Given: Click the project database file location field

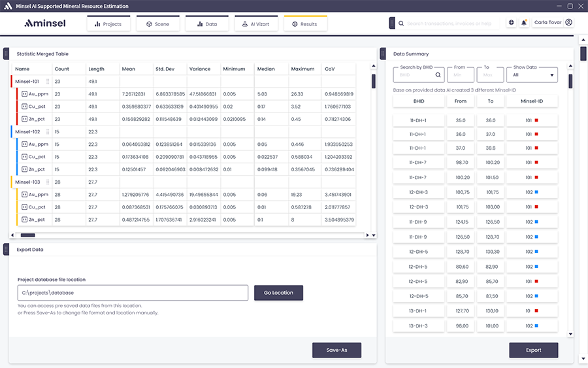Looking at the screenshot, I should (133, 293).
